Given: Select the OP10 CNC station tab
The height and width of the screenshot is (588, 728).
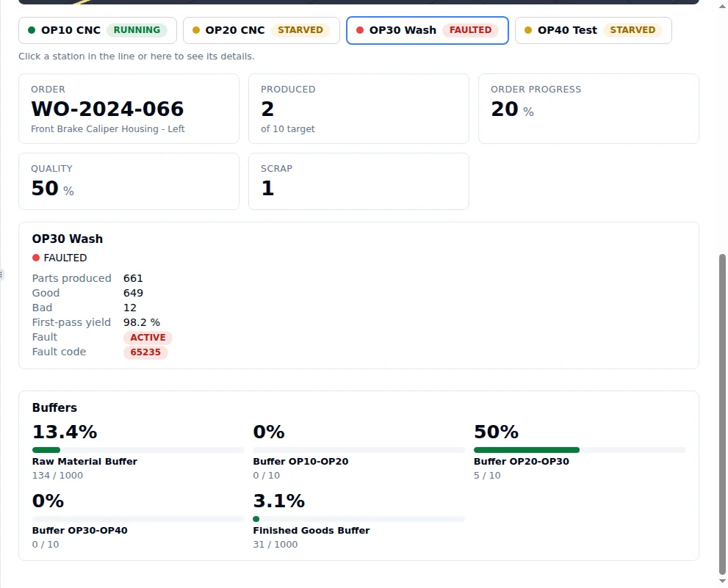Looking at the screenshot, I should [98, 31].
